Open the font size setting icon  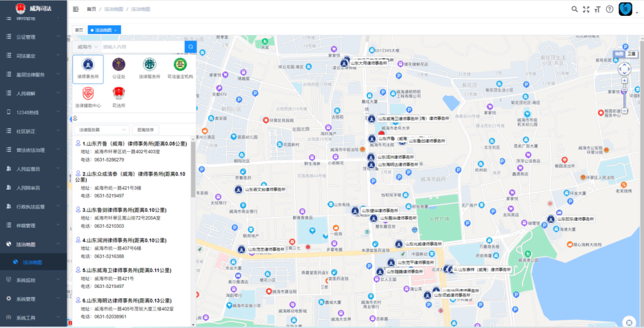pos(598,9)
